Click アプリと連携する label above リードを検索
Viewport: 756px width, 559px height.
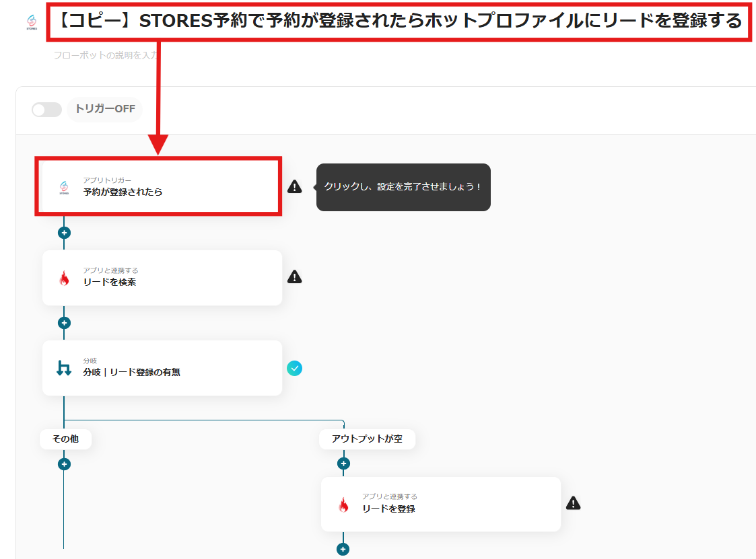(x=110, y=270)
